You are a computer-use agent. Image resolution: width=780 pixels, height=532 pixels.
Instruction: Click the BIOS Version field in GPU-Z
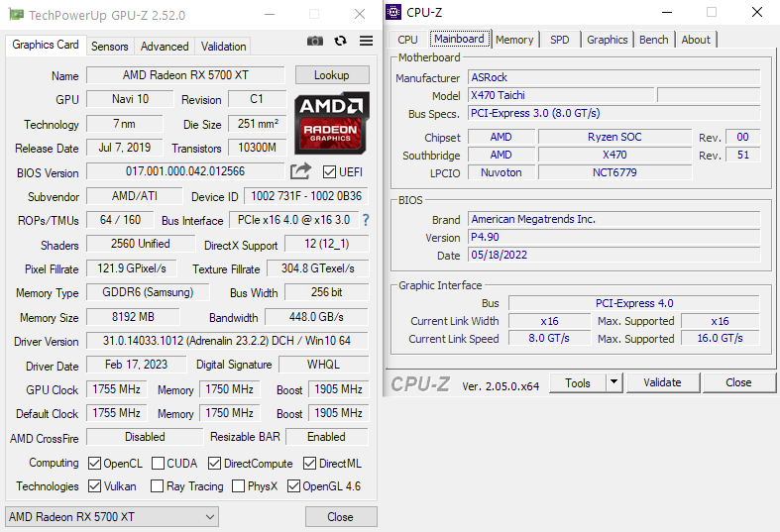click(x=185, y=171)
